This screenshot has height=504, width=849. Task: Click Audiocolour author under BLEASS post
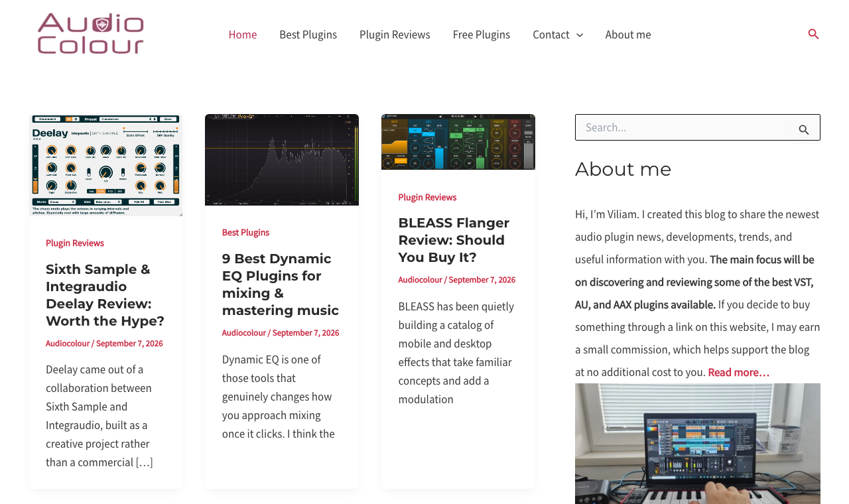point(421,279)
